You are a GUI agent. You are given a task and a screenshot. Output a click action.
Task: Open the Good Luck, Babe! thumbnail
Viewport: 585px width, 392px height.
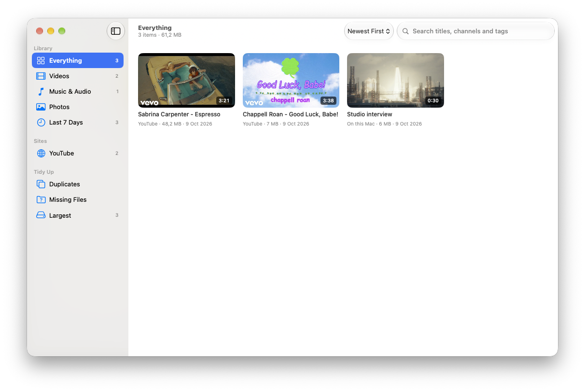pos(291,80)
